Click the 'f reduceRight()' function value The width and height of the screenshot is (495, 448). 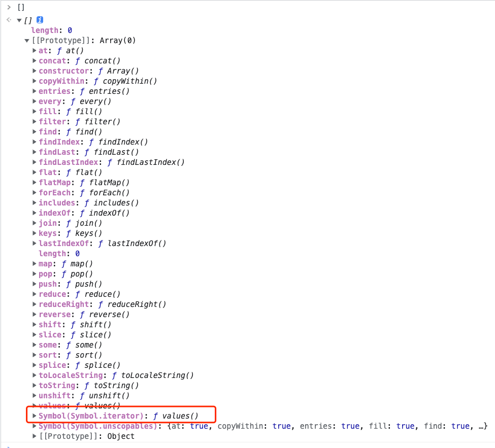[x=132, y=304]
